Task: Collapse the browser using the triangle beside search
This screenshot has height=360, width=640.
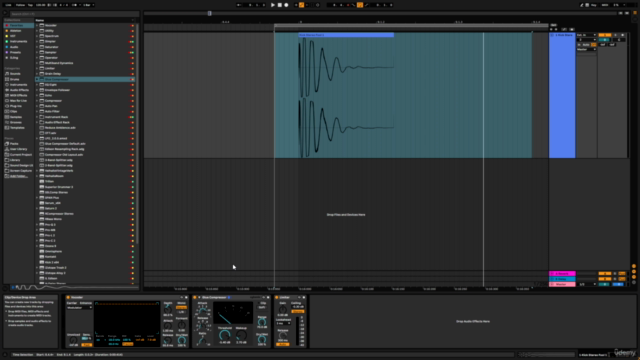Action: tap(5, 13)
